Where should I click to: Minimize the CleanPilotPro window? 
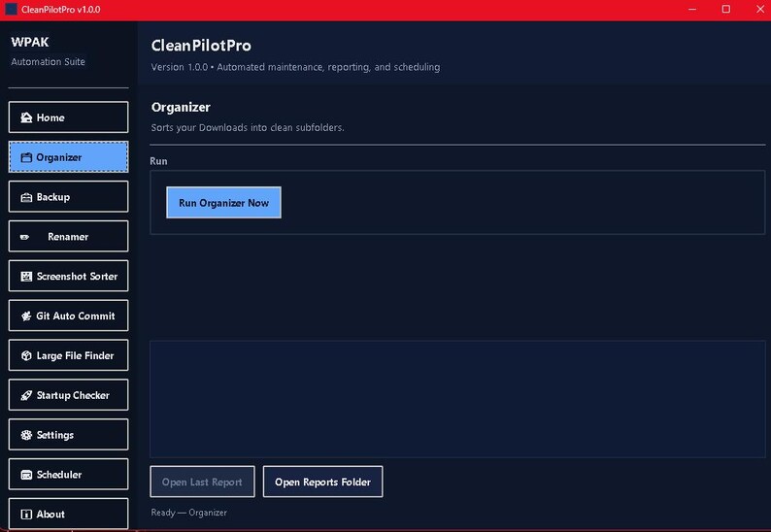pos(692,10)
